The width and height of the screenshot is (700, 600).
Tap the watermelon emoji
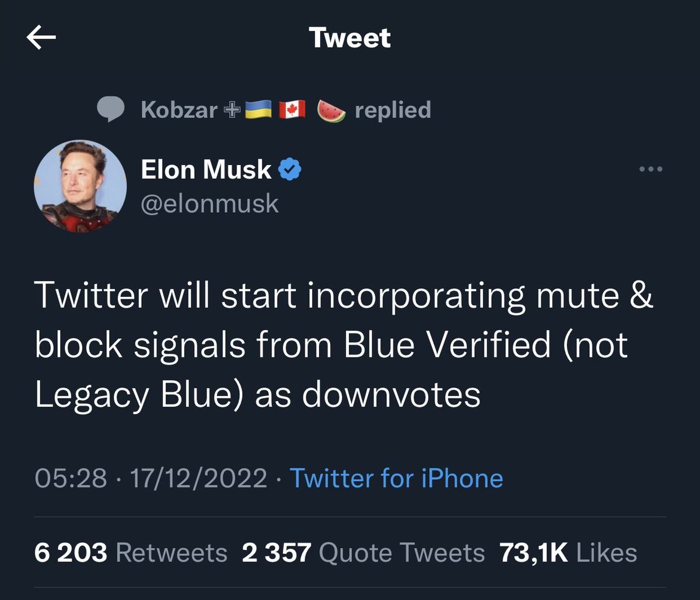[331, 110]
